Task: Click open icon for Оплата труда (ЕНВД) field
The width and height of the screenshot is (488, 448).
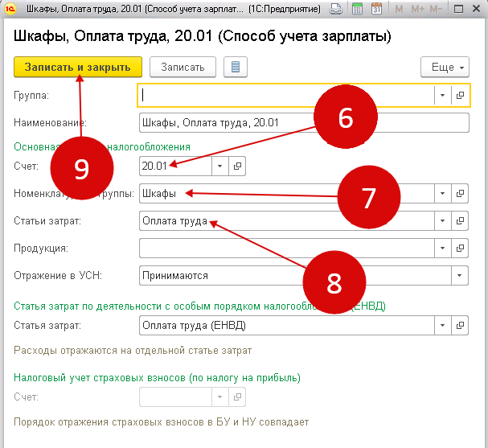Action: 461,326
